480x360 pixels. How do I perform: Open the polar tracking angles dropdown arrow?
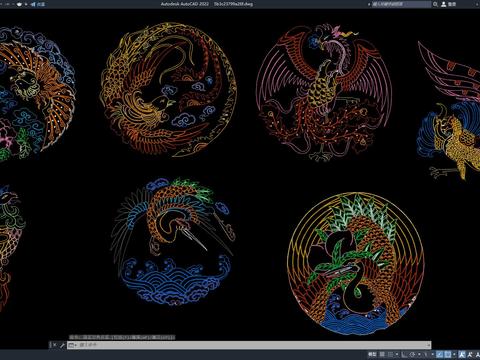point(419,354)
